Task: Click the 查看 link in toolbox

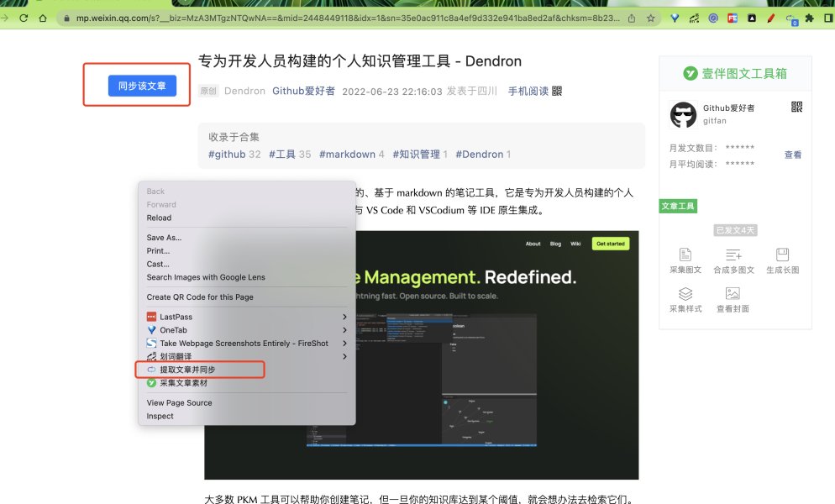Action: click(793, 155)
